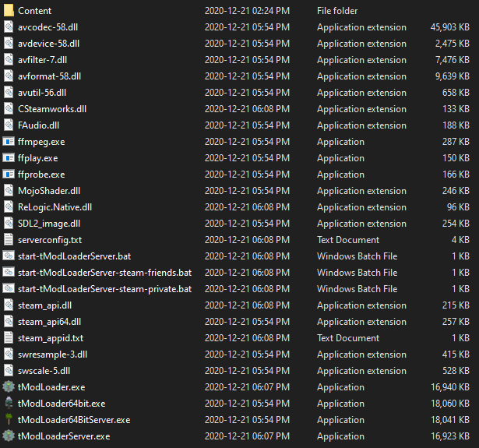The width and height of the screenshot is (479, 448).
Task: Click the serverconfig.txt document icon
Action: [9, 240]
